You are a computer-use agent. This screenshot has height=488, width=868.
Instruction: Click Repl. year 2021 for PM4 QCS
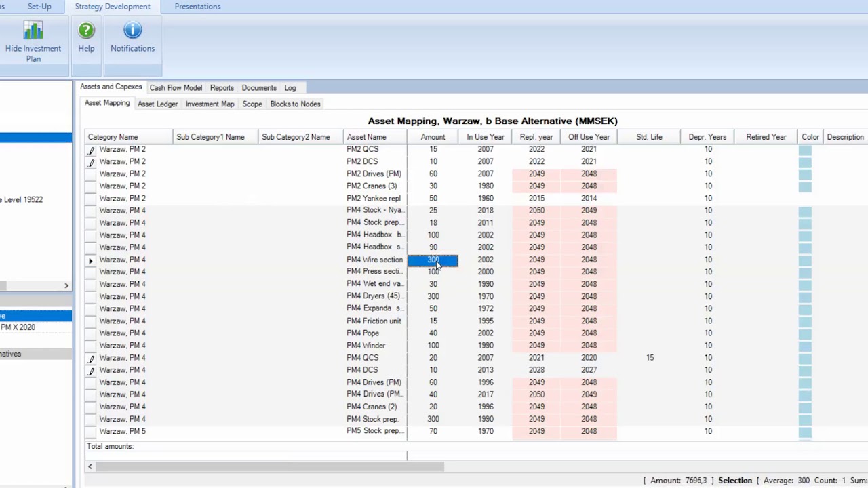coord(536,358)
